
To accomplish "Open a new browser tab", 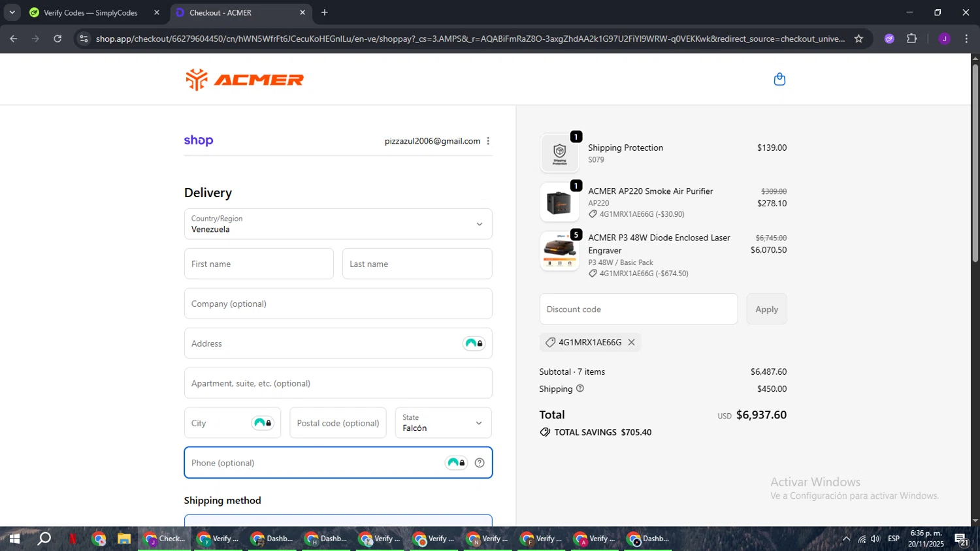I will (x=325, y=12).
